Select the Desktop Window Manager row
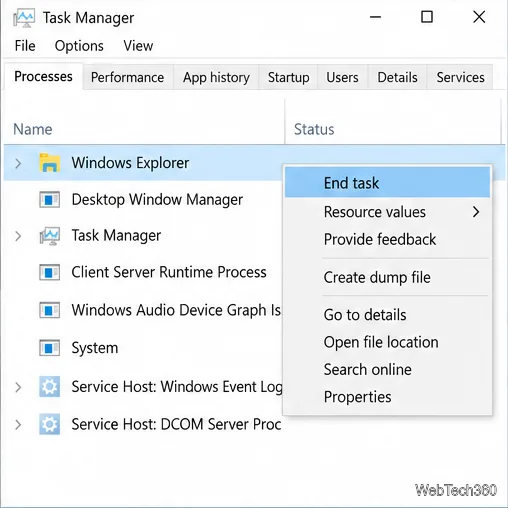Image resolution: width=508 pixels, height=508 pixels. [143, 199]
